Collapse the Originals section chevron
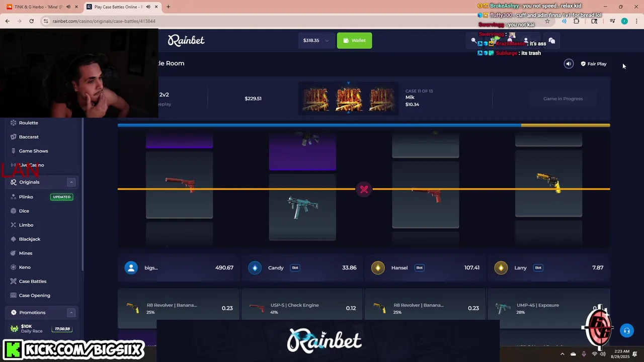644x362 pixels. pos(71,182)
